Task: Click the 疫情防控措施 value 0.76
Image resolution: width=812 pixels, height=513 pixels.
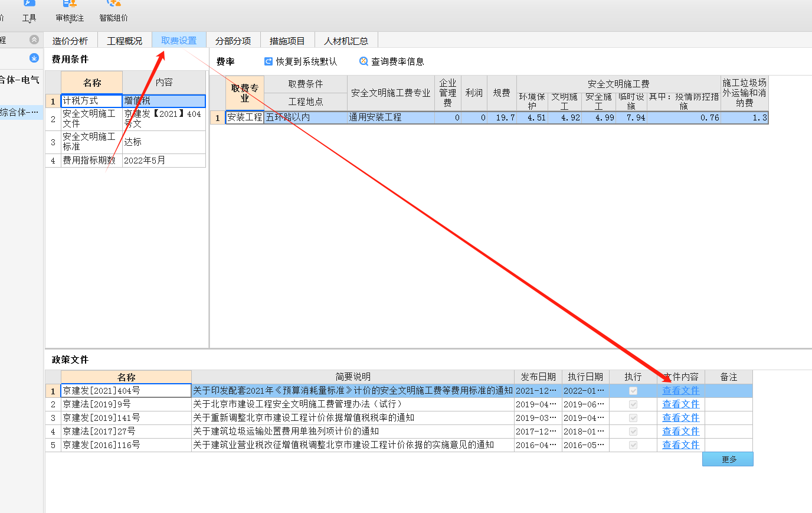Action: click(x=684, y=117)
